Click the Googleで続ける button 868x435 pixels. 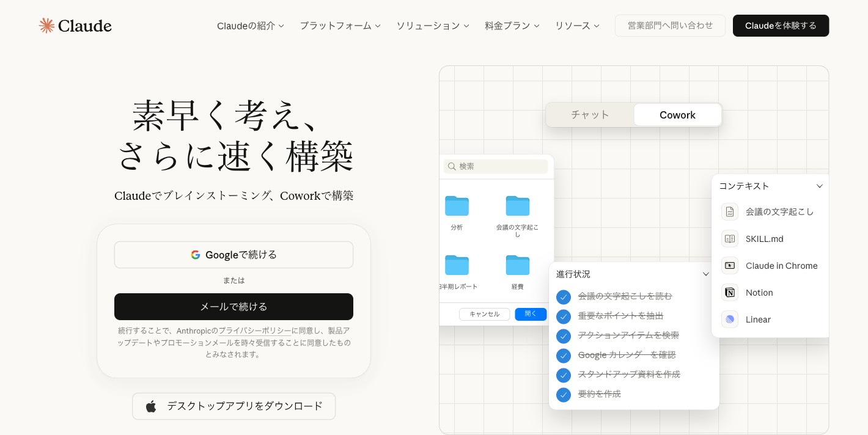click(x=234, y=255)
